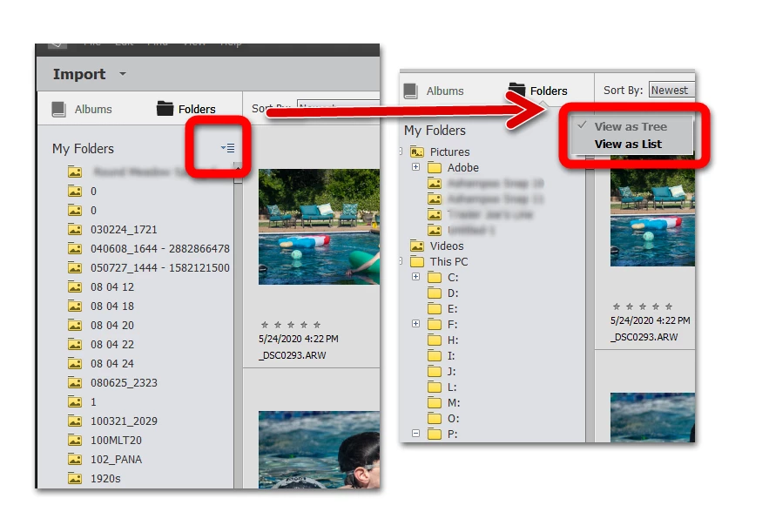Click the Folders icon in the right panel
Viewport: 762px width, 532px height.
516,90
